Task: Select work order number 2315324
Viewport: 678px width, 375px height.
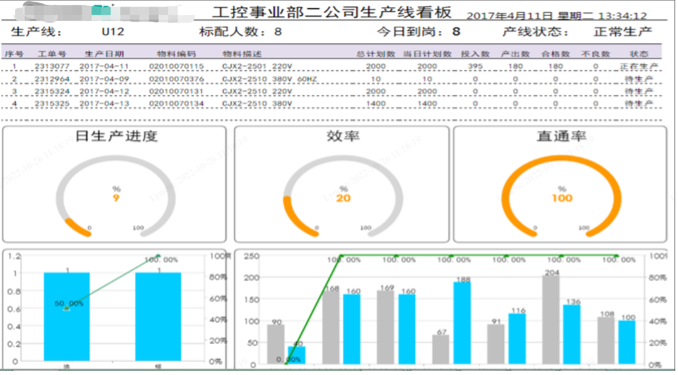Action: (52, 91)
